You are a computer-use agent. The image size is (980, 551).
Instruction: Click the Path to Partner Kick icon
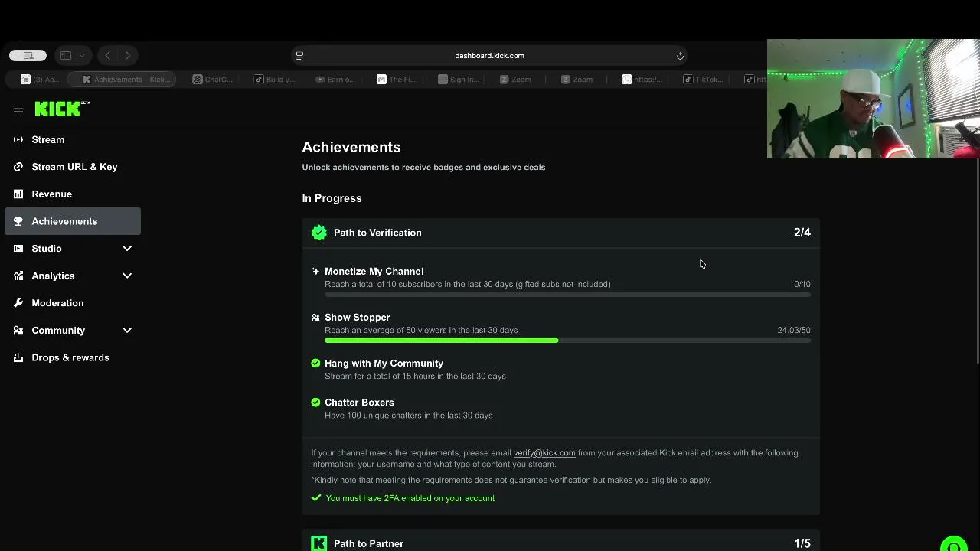pos(319,543)
